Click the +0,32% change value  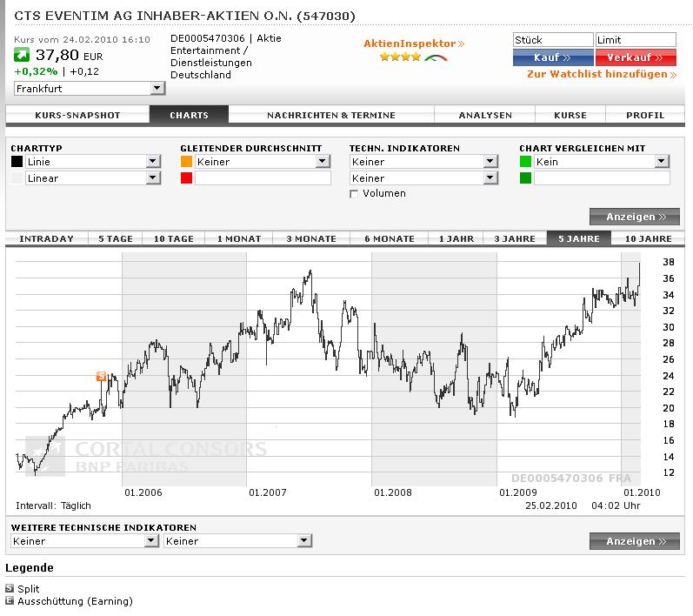(x=36, y=71)
